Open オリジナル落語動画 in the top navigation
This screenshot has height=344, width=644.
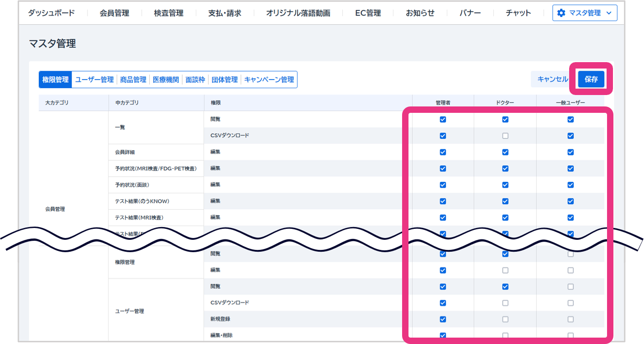point(298,13)
